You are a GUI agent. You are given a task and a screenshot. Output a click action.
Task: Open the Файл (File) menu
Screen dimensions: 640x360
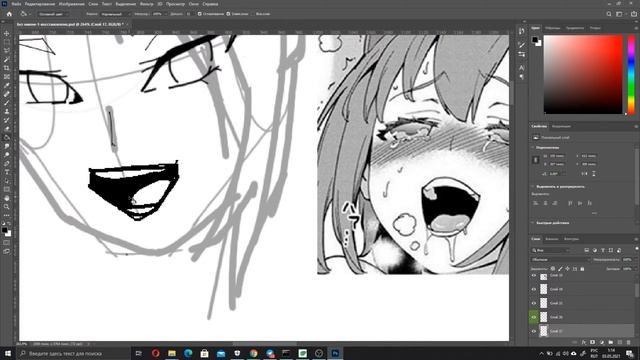[16, 4]
